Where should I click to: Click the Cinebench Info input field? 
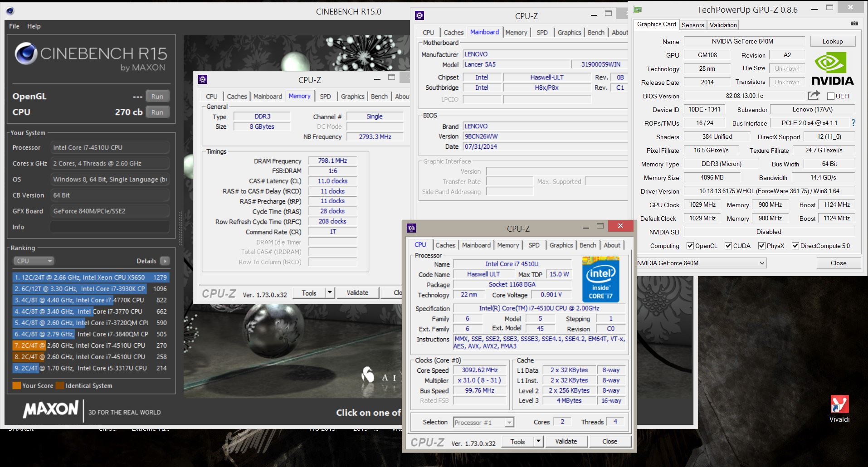click(110, 227)
